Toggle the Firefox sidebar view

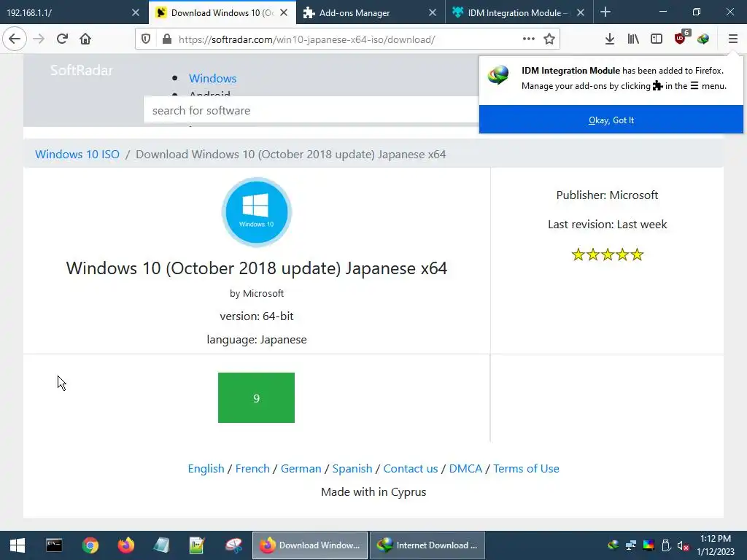point(657,39)
